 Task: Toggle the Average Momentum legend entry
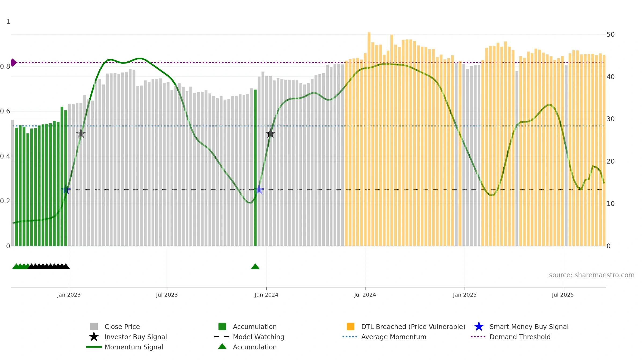[x=394, y=337]
